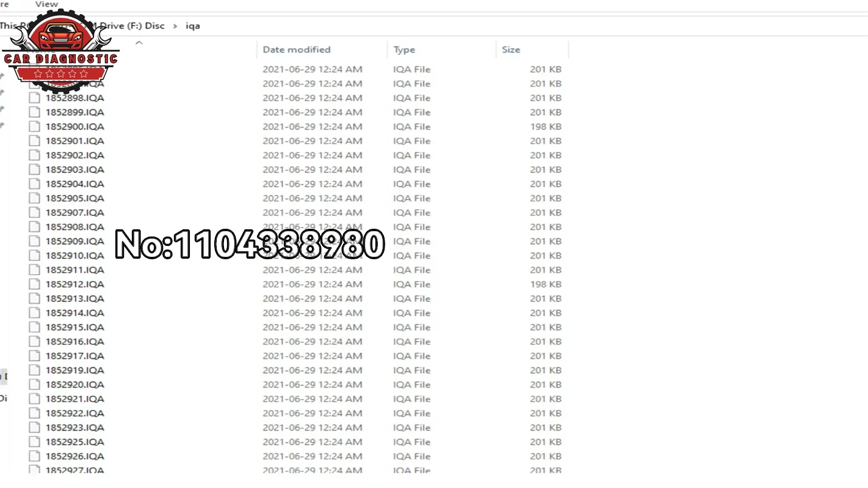Select the document icon of 1852902.IQA
Viewport: 868px width, 488px height.
coord(34,155)
